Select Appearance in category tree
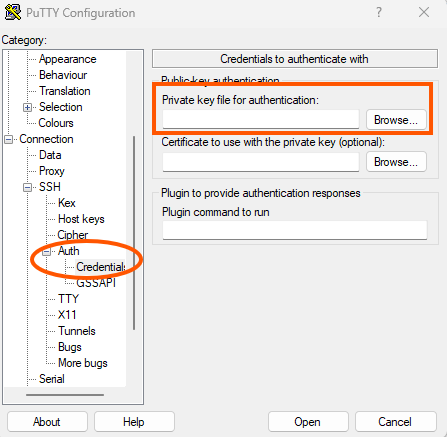This screenshot has width=447, height=437. pos(68,59)
